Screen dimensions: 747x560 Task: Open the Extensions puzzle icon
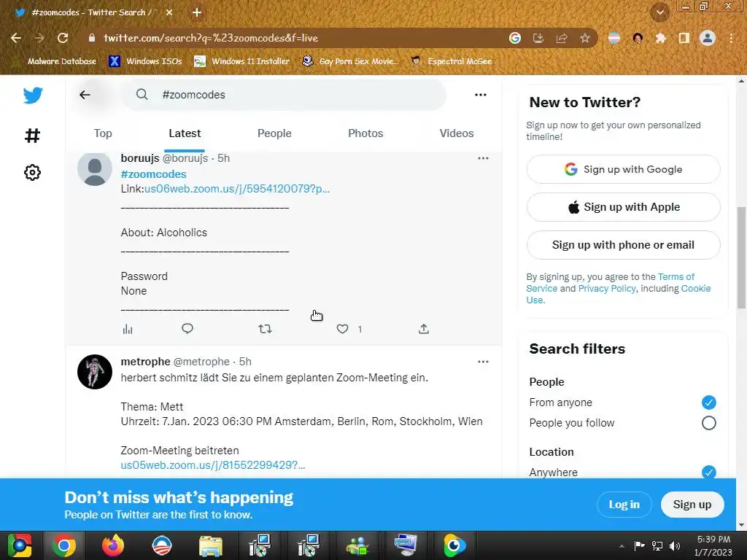click(660, 38)
